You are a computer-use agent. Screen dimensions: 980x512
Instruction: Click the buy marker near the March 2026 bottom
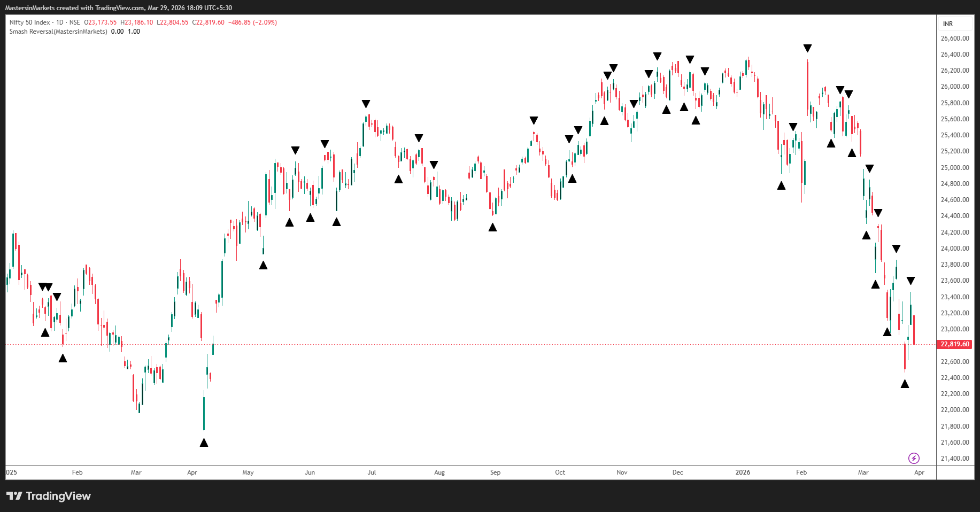pos(905,384)
